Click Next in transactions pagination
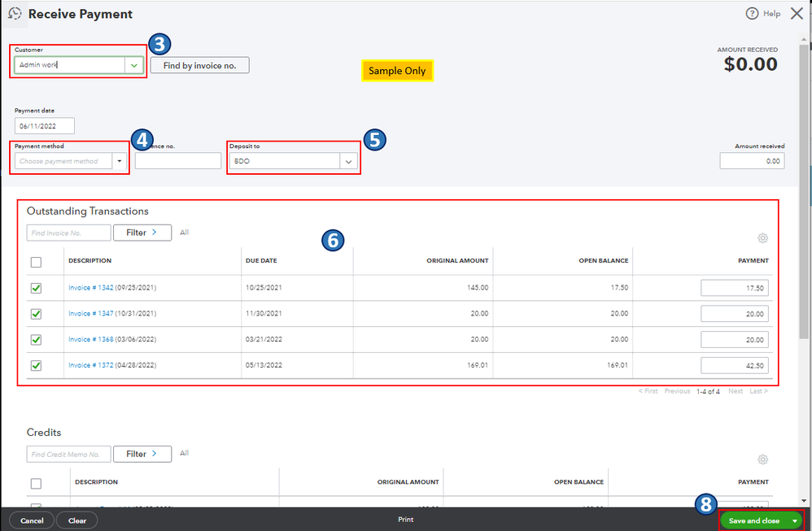812x531 pixels. click(736, 391)
